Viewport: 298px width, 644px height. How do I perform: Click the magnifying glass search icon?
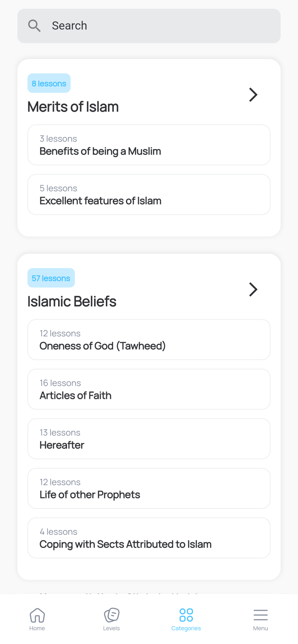pos(34,25)
